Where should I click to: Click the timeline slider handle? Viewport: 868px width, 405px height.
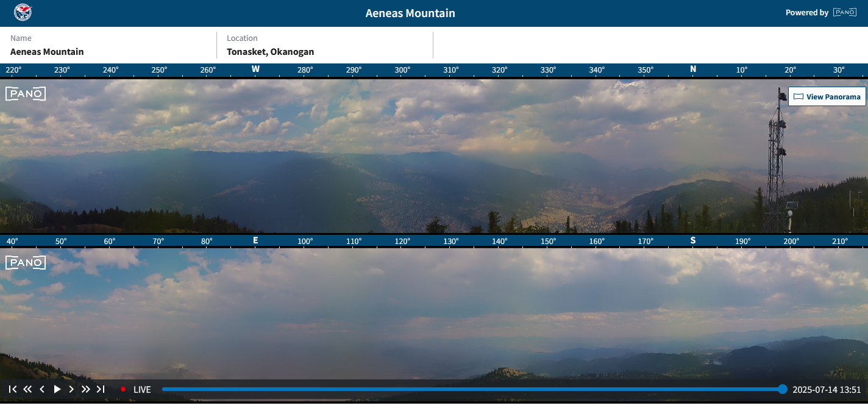(x=783, y=389)
